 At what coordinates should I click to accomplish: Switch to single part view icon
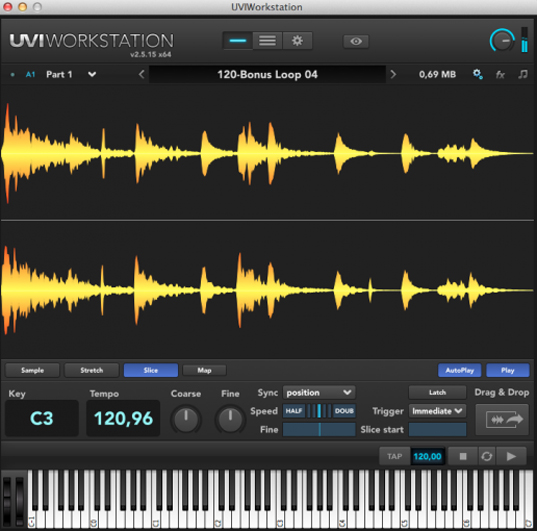[x=238, y=41]
